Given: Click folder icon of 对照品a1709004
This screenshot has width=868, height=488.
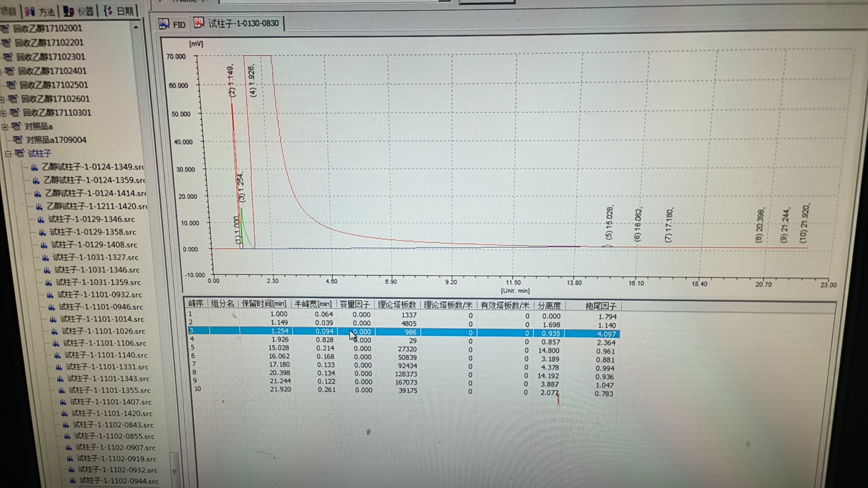Looking at the screenshot, I should pyautogui.click(x=18, y=140).
